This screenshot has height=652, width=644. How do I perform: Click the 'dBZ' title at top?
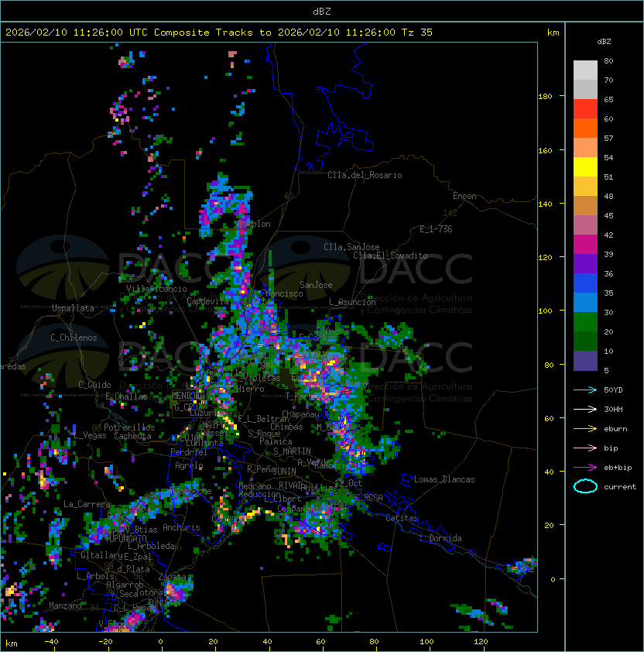click(x=322, y=12)
